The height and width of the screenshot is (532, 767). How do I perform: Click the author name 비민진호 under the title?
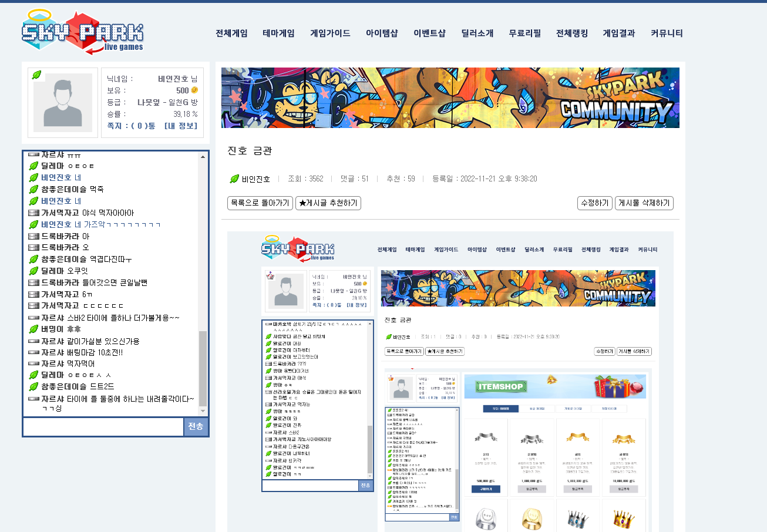256,179
